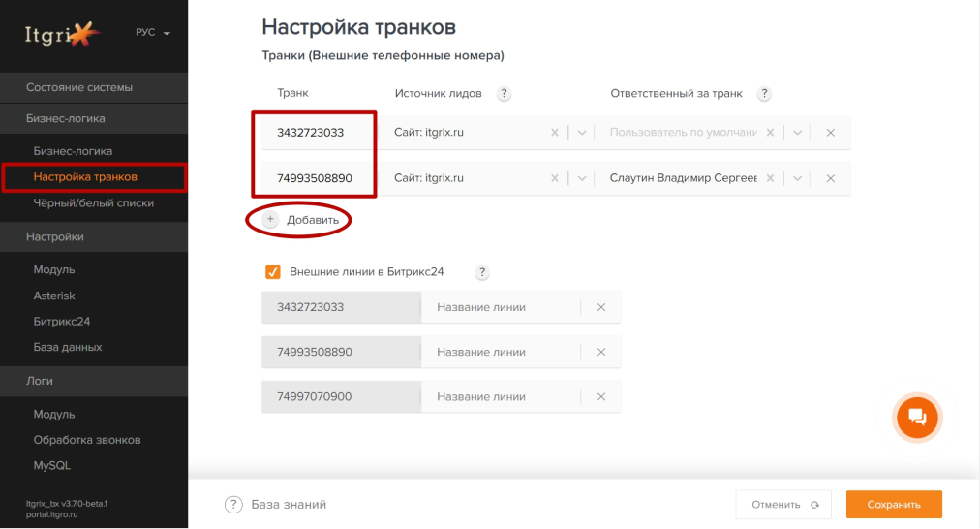Click line name field for 3432723033
980x529 pixels.
499,307
